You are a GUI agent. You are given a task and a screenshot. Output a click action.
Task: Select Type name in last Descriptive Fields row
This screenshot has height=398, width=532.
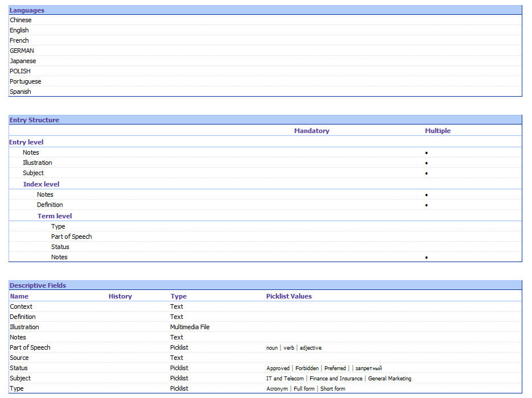tap(17, 388)
